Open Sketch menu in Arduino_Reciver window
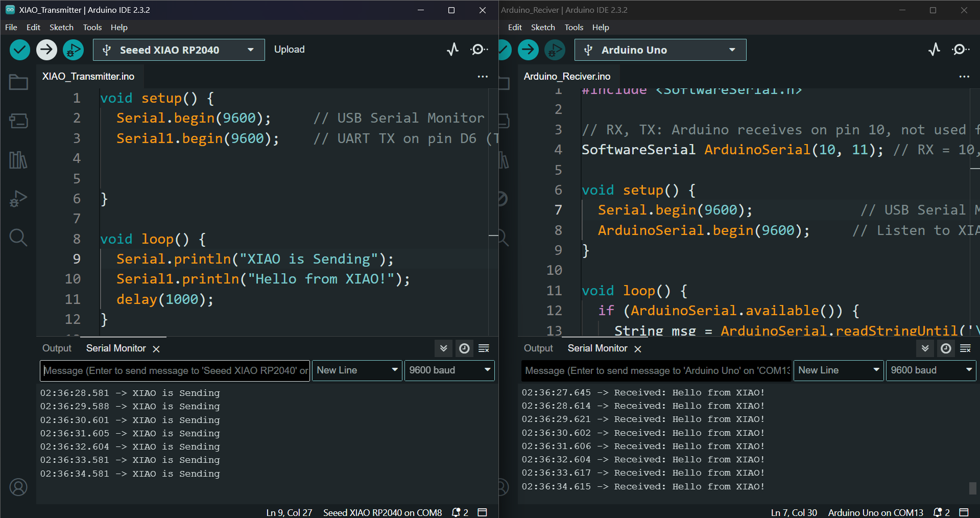Image resolution: width=980 pixels, height=518 pixels. click(543, 28)
